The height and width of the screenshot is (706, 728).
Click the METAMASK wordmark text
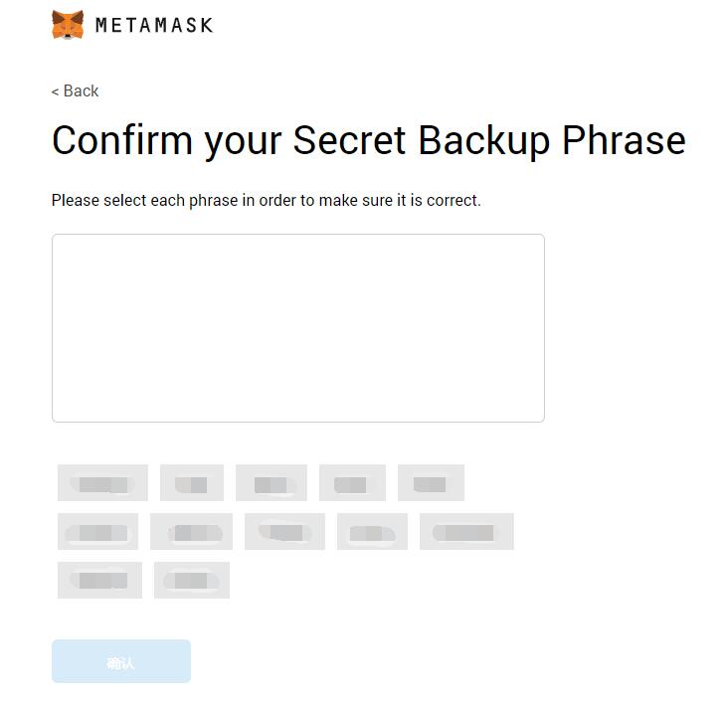(154, 25)
